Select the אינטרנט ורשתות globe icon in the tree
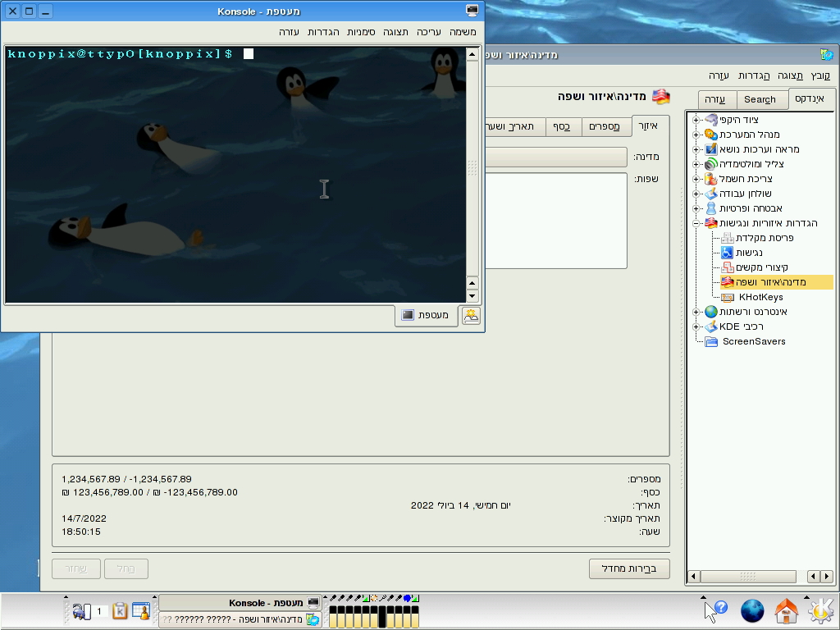This screenshot has width=840, height=630. coord(711,312)
